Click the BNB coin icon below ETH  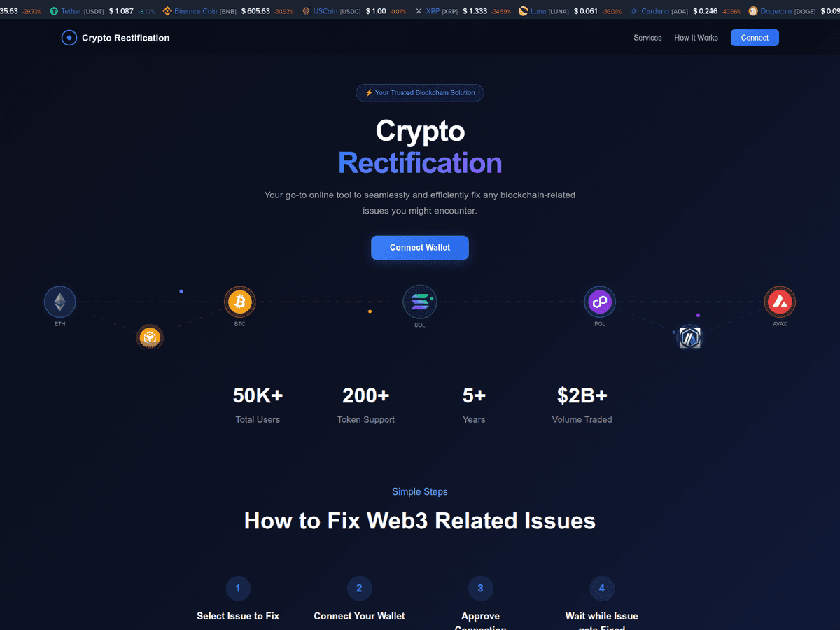coord(150,338)
